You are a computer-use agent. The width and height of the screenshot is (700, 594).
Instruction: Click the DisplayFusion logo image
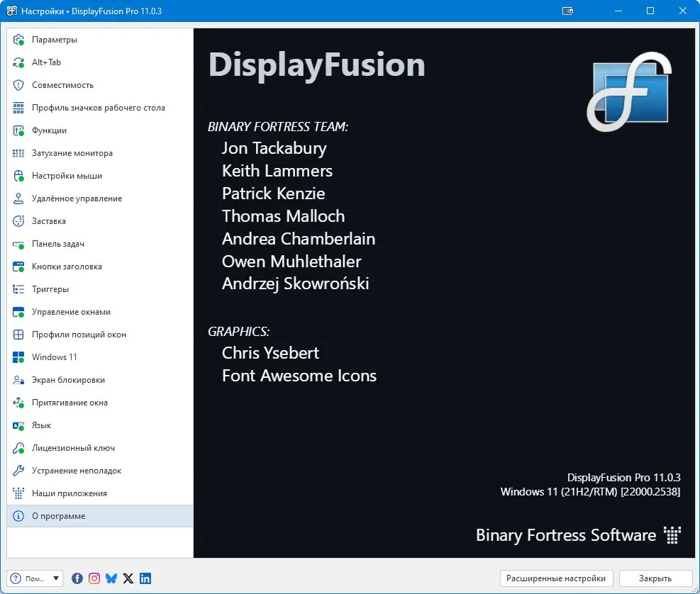coord(630,92)
